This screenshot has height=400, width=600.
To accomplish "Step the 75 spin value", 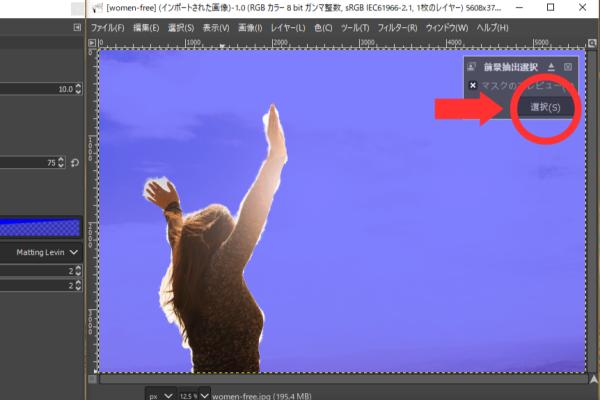I will pos(61,163).
